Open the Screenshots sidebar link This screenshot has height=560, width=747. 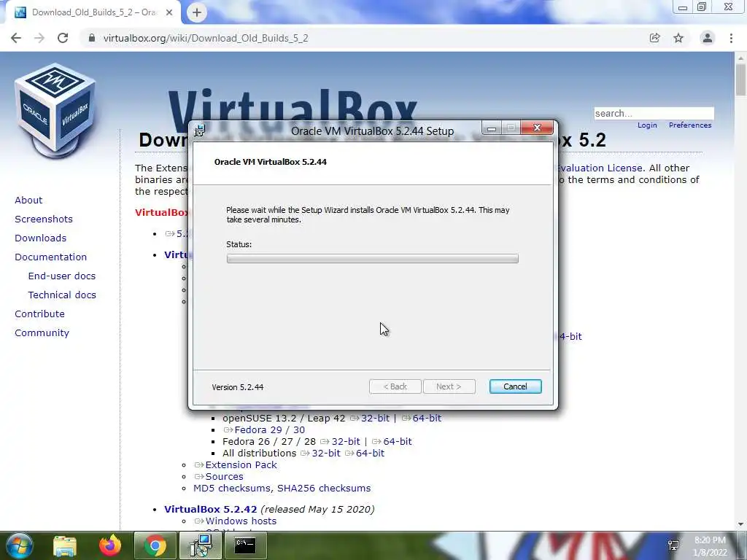[x=44, y=219]
